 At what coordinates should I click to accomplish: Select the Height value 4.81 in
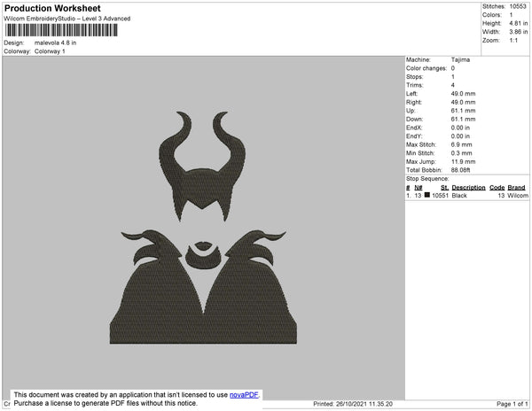pos(519,23)
